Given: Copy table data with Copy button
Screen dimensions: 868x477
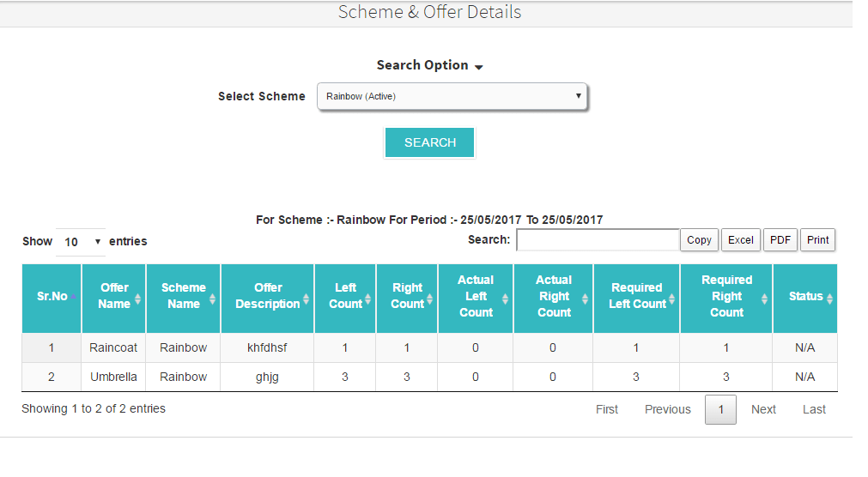Looking at the screenshot, I should [699, 240].
